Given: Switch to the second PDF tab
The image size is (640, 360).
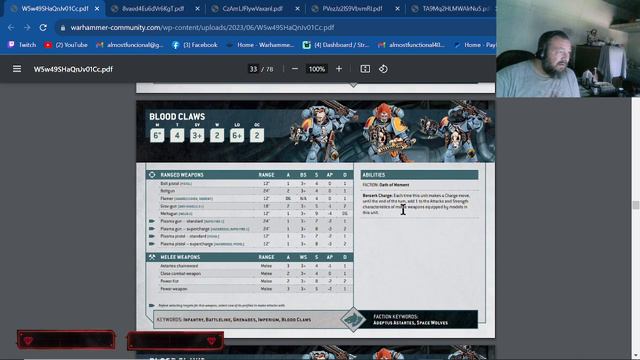Looking at the screenshot, I should (x=153, y=8).
